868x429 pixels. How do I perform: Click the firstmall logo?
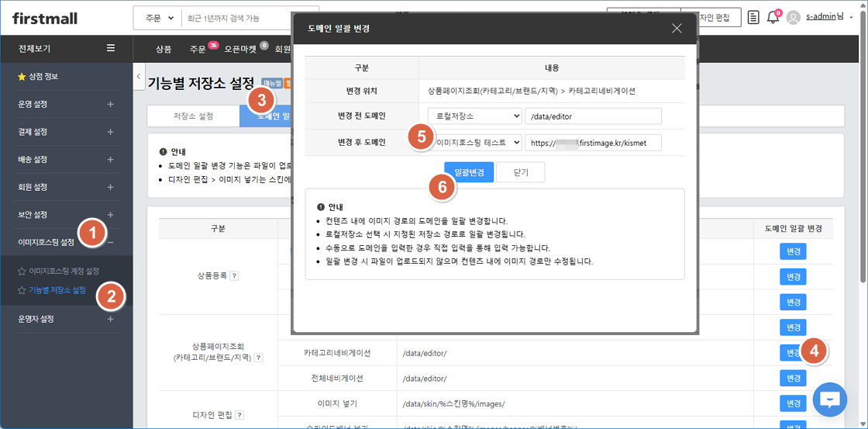(45, 19)
